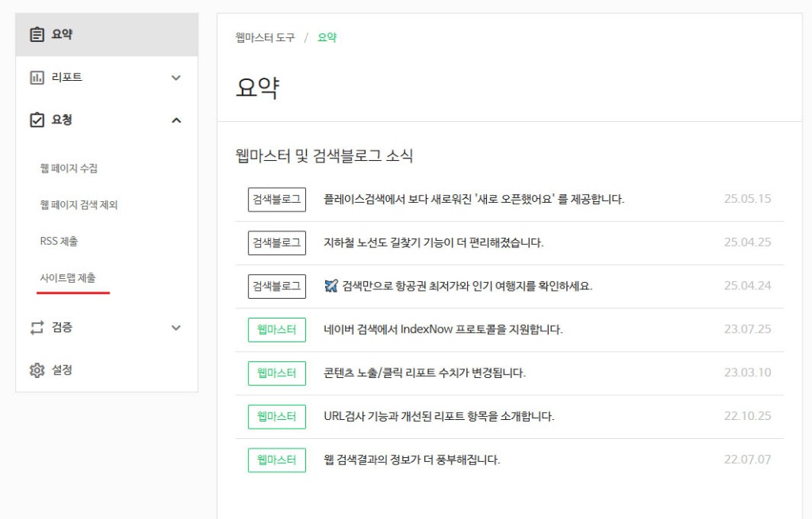Click 웹마스터 tag on 22.07.07 row

coord(277,460)
